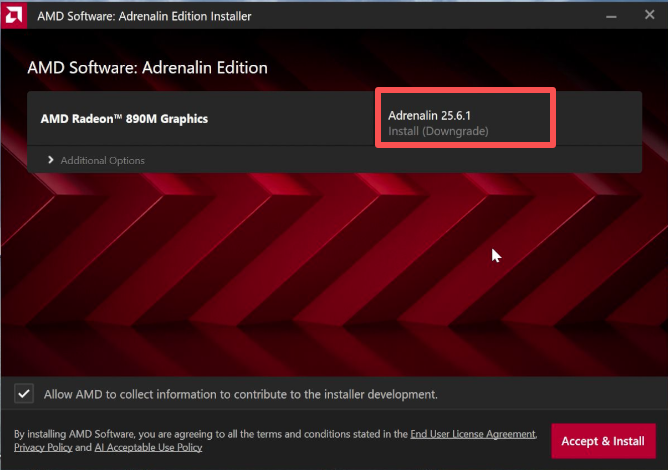Expand the Additional Options section
The width and height of the screenshot is (668, 470).
(x=102, y=160)
